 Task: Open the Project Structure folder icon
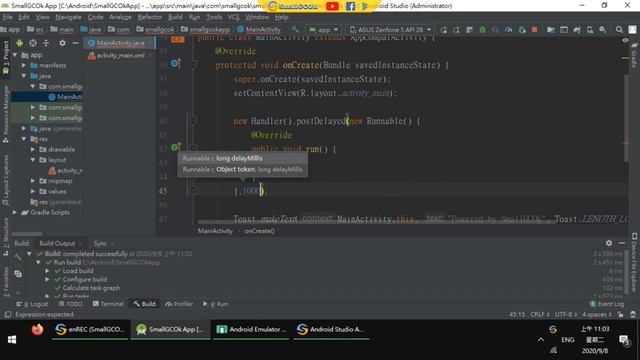(551, 30)
